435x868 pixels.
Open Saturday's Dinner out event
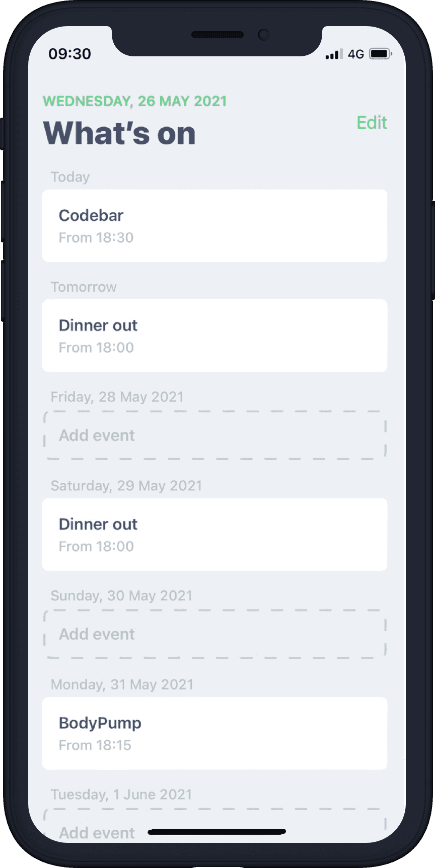(x=215, y=535)
